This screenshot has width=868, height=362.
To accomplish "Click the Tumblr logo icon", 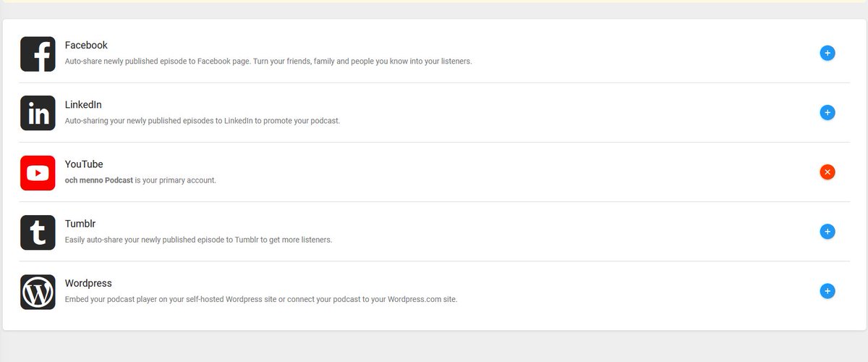I will [38, 232].
